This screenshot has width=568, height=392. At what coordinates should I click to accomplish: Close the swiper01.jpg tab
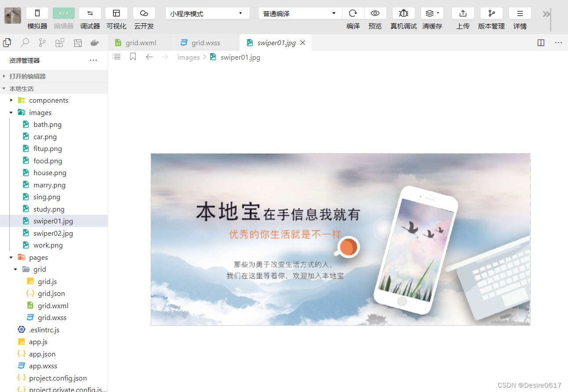pos(303,43)
